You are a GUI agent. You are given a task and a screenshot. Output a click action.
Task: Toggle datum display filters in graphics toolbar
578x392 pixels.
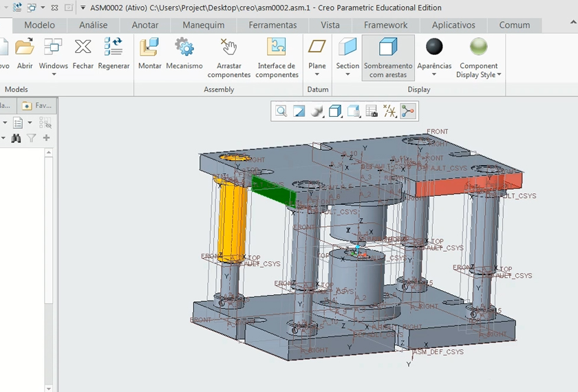[389, 111]
